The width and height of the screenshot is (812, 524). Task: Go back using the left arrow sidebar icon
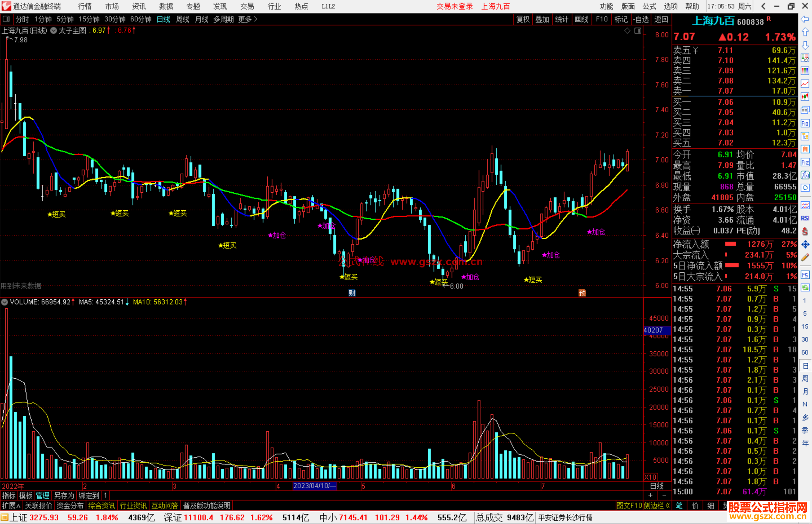(x=805, y=19)
